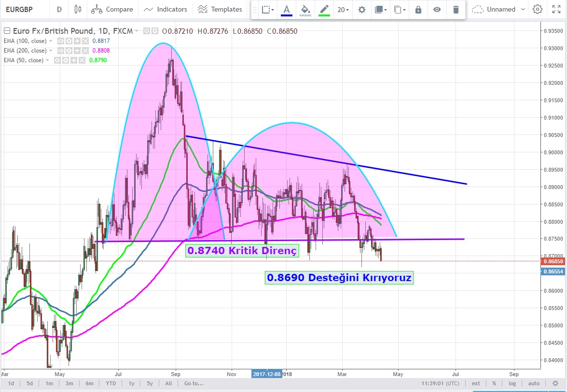Toggle drawing visibility with the eye icon
Screen dimensions: 567x392
point(437,10)
